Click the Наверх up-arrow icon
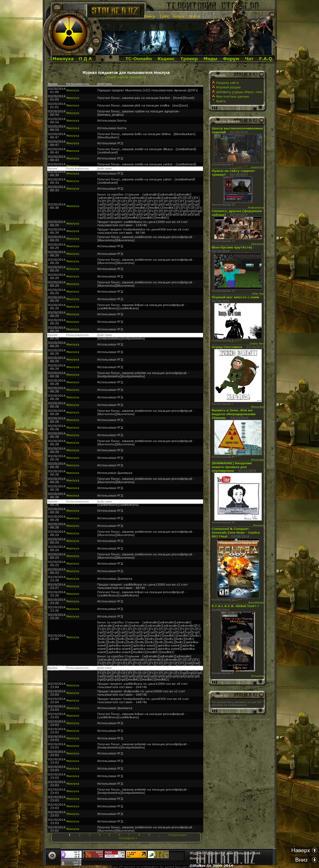 (314, 850)
